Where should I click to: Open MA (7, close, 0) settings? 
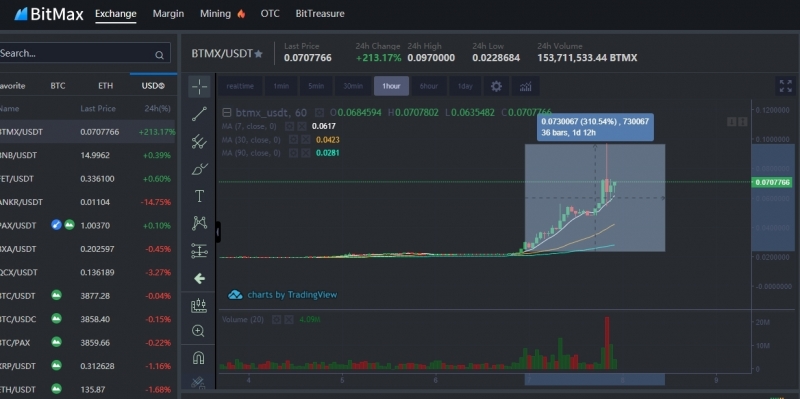tap(290, 126)
